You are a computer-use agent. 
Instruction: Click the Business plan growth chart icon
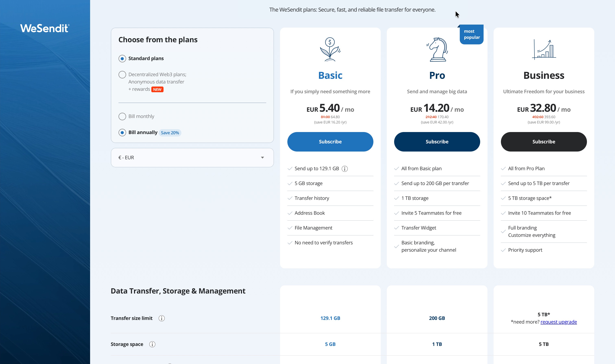[x=544, y=49]
